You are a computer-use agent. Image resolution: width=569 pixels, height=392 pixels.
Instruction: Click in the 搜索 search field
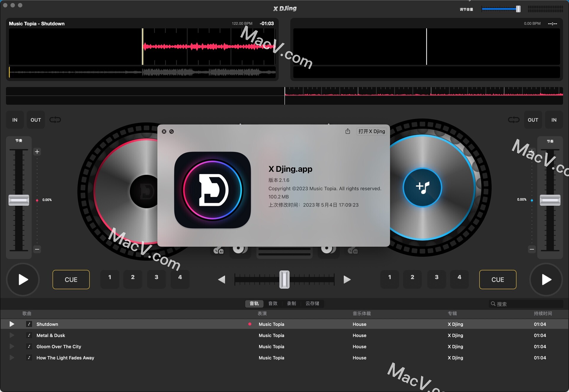pos(526,304)
